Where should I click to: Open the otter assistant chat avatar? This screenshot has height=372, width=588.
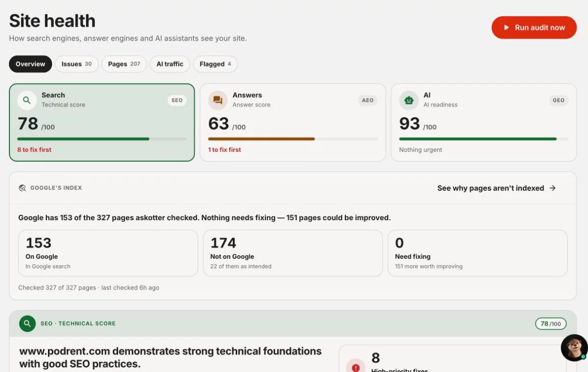click(574, 348)
